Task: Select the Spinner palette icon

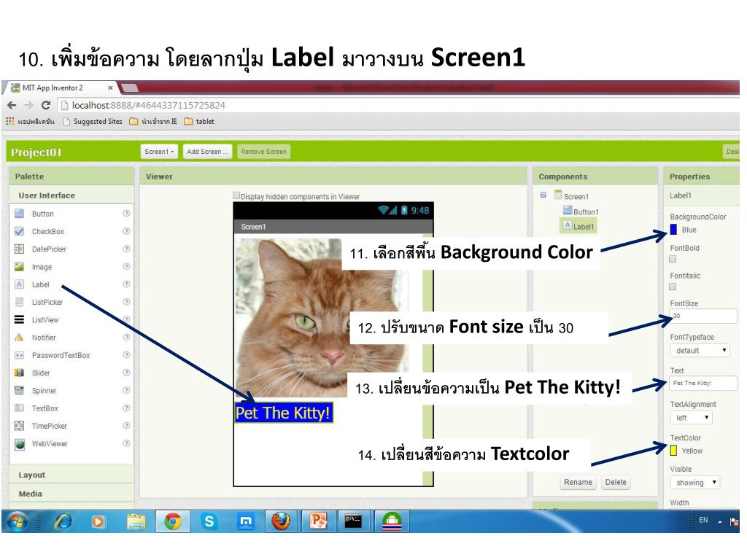Action: (x=19, y=391)
